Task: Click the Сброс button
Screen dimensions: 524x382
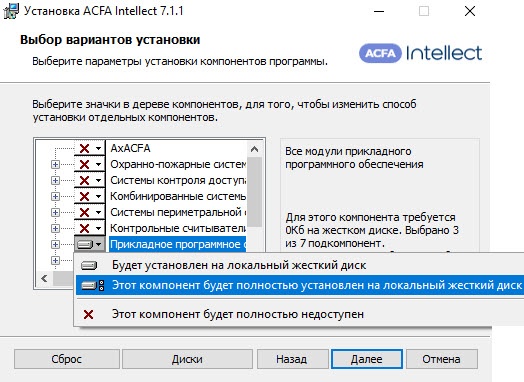Action: (67, 359)
